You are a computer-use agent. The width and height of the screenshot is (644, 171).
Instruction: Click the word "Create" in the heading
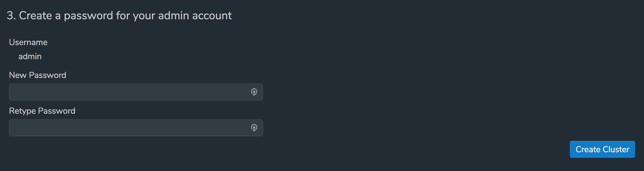coord(35,16)
